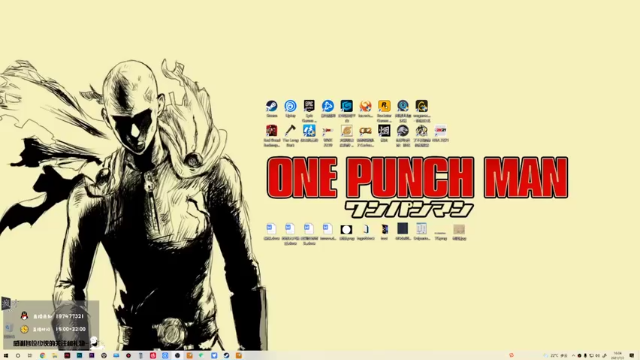This screenshot has height=360, width=640.
Task: Select the dark navy square desktop file
Action: tap(403, 229)
